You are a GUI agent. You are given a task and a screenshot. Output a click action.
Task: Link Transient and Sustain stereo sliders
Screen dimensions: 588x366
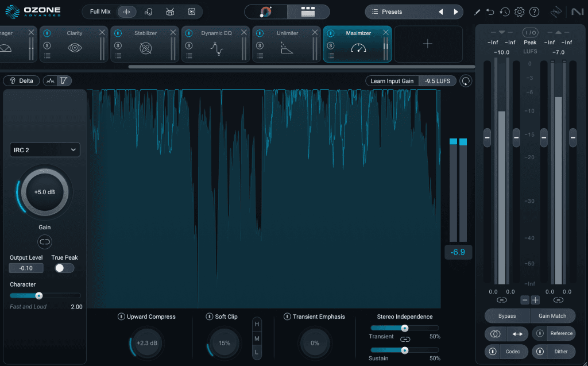[405, 340]
